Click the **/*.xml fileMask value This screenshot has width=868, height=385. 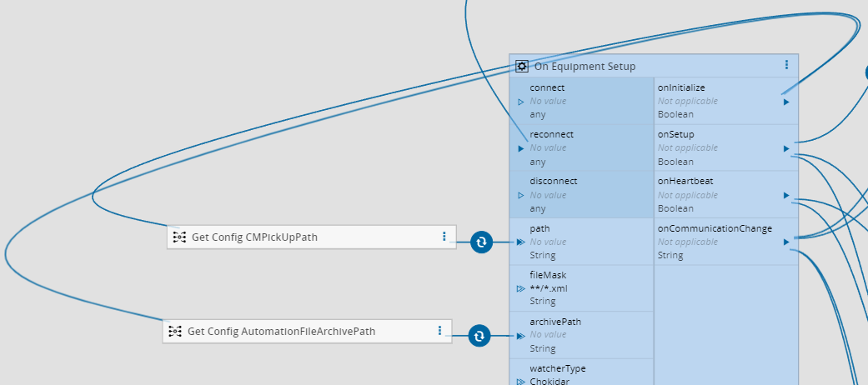point(549,288)
